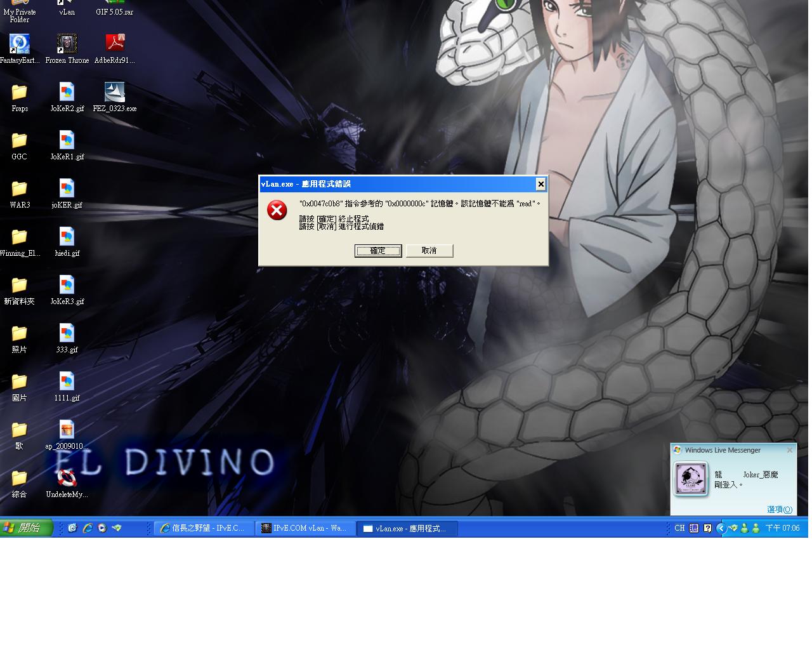Click the error message text about 0x0047c0b8
812x650 pixels.
tap(419, 204)
